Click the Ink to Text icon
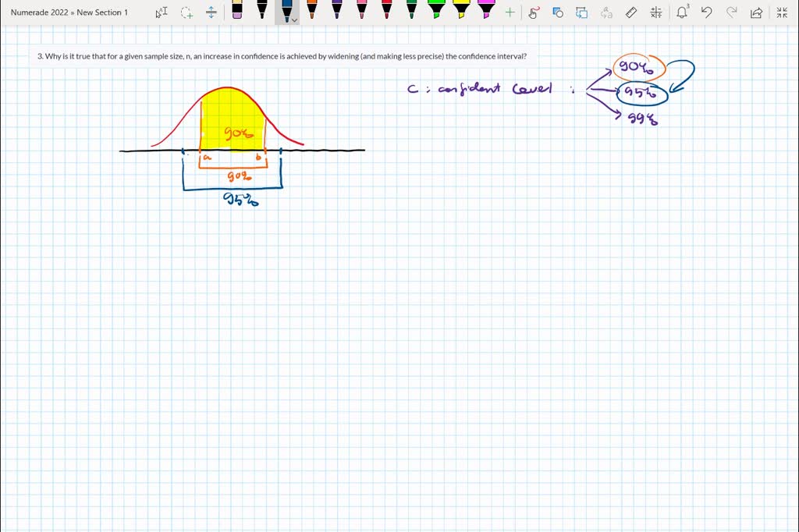The image size is (799, 532). [582, 12]
